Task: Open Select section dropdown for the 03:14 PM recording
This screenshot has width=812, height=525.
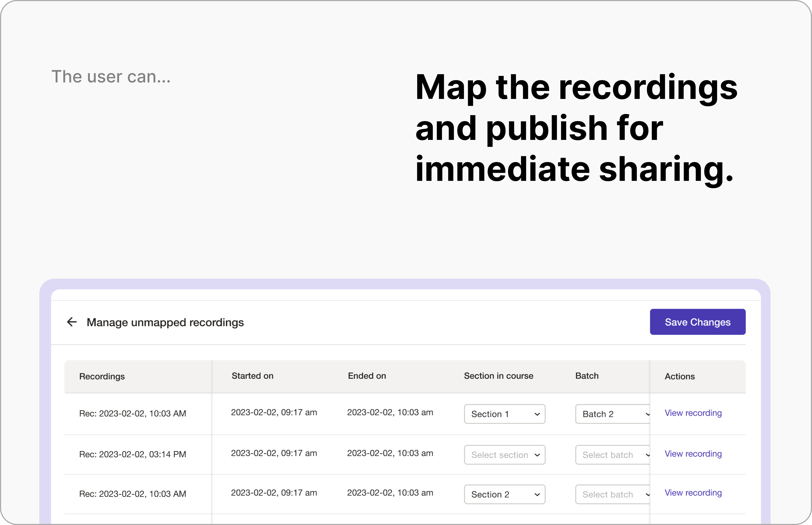Action: (504, 455)
